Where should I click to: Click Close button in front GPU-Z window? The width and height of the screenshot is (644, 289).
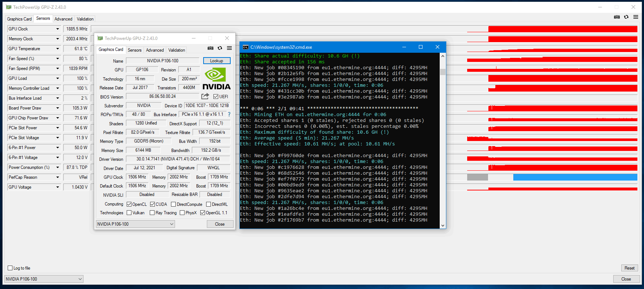click(220, 224)
